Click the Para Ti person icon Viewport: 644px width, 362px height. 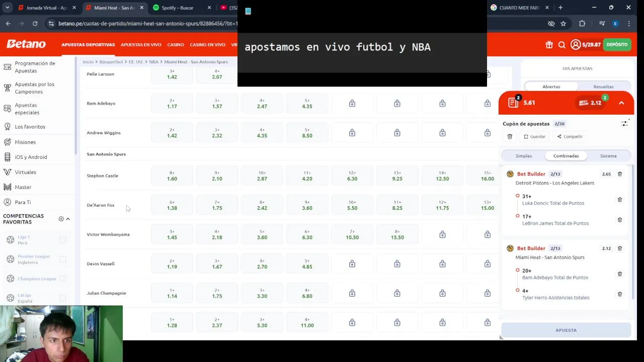(7, 202)
